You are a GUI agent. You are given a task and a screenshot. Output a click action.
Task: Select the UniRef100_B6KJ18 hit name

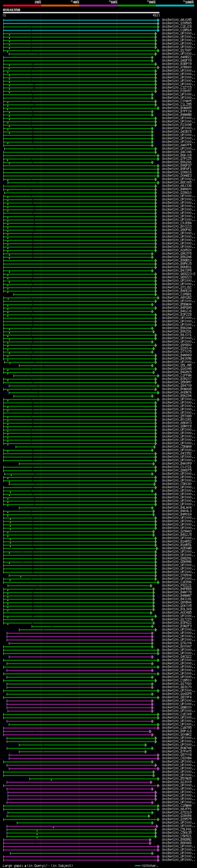[177, 155]
